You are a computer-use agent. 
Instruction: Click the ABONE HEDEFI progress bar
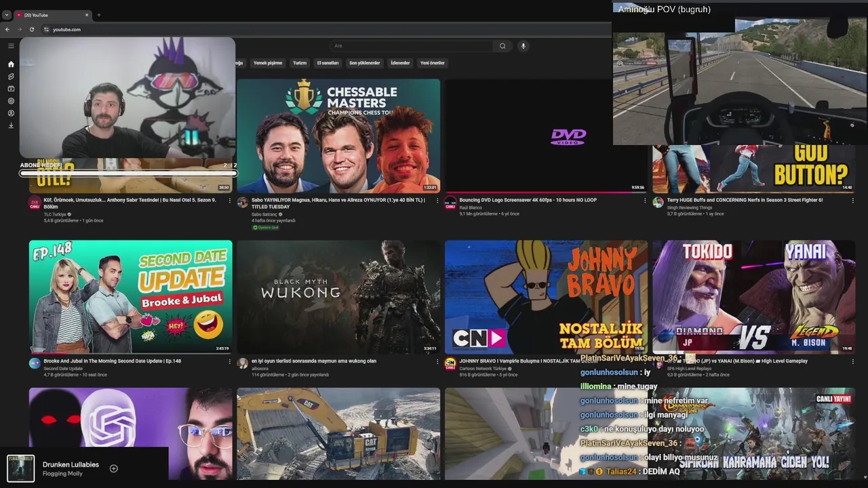click(128, 174)
